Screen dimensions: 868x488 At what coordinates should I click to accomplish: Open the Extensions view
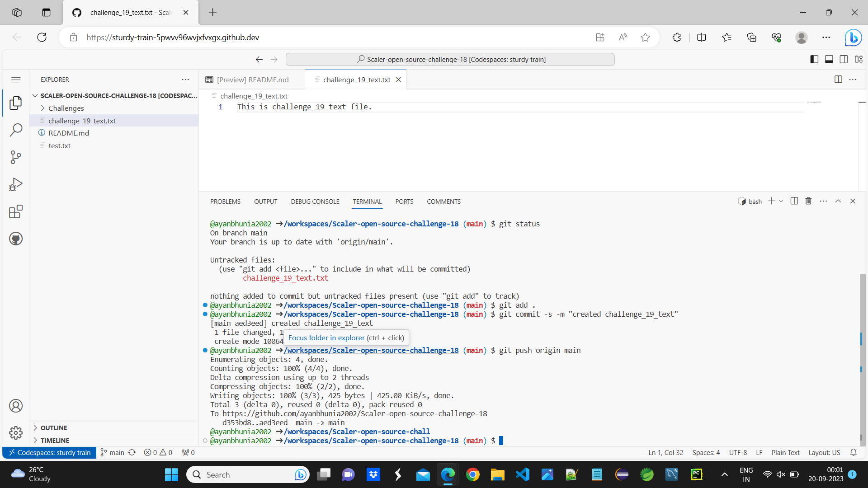(16, 211)
